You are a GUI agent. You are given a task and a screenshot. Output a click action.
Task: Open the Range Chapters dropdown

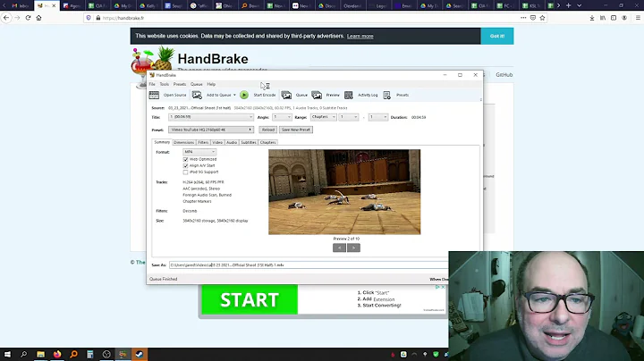pyautogui.click(x=323, y=117)
